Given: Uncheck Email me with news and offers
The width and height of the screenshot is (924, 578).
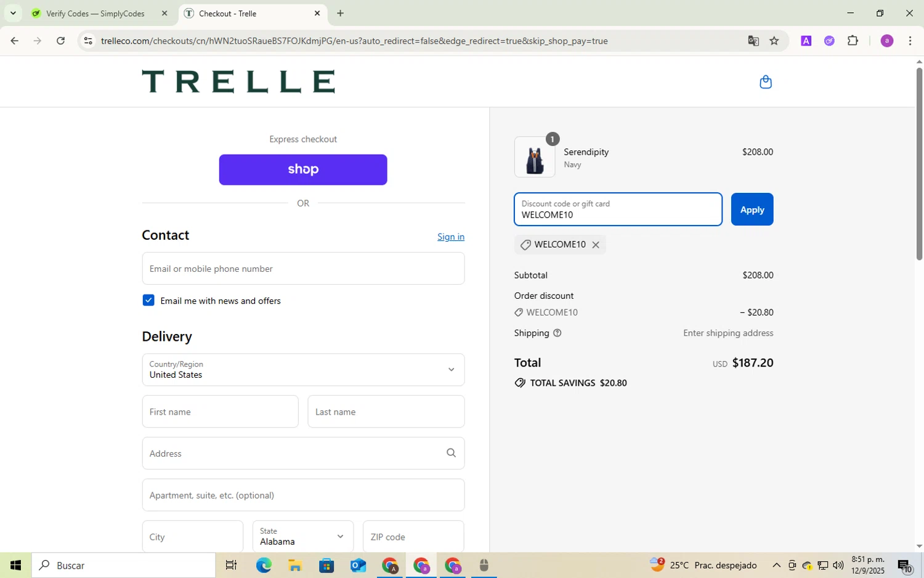Looking at the screenshot, I should (x=148, y=300).
